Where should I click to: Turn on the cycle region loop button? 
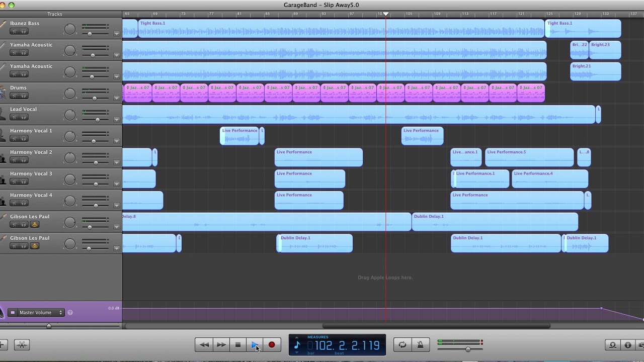[403, 345]
